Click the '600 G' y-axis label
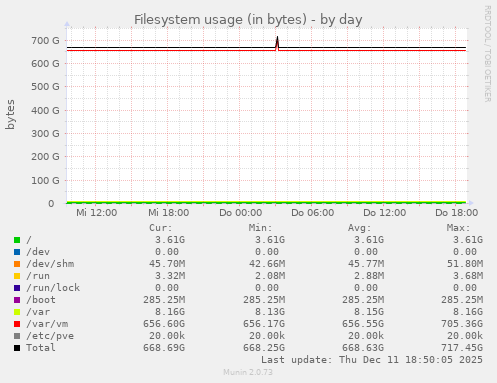The image size is (497, 383). 45,63
